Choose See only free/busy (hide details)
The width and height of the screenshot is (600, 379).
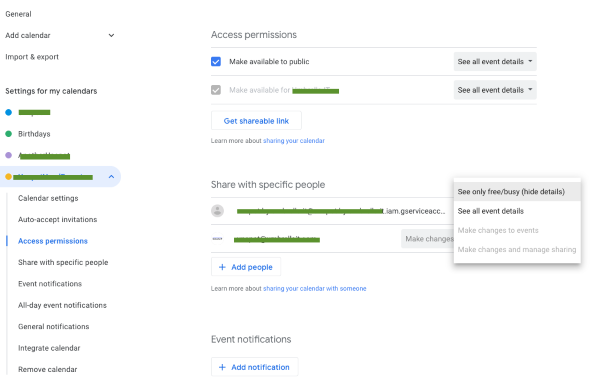tap(517, 192)
